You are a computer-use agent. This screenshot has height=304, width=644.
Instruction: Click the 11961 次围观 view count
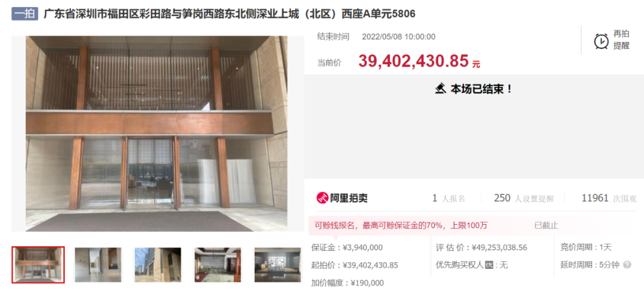tap(609, 198)
